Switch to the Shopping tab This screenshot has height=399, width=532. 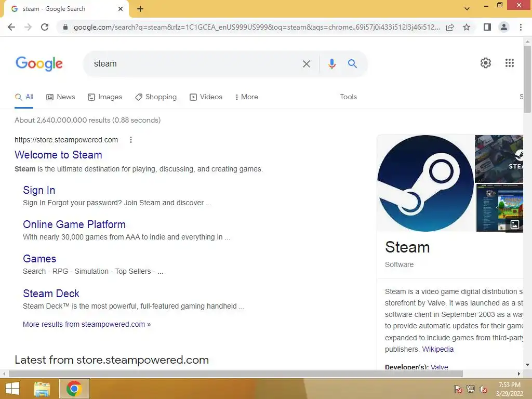coord(156,97)
